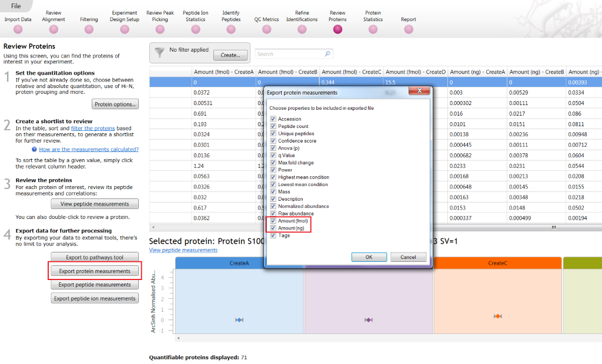The height and width of the screenshot is (364, 602).
Task: Click View peptide measurements button
Action: point(95,204)
